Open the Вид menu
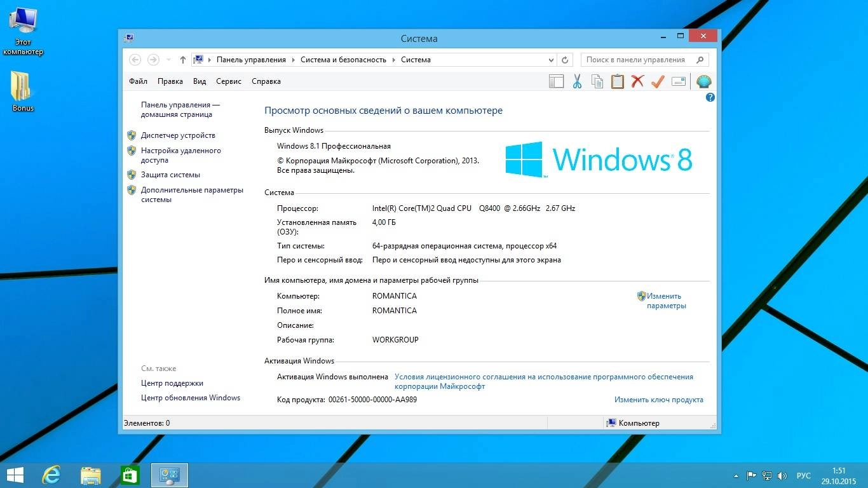Screen dimensions: 868x488 [x=200, y=81]
